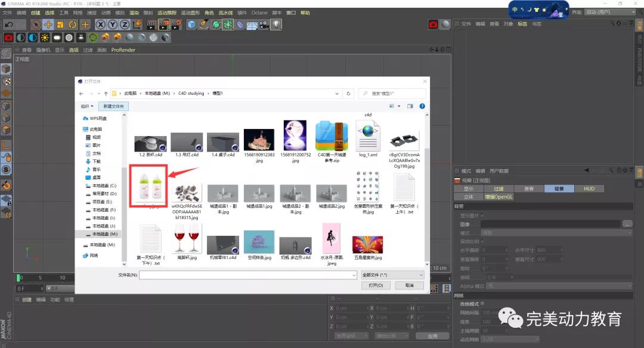This screenshot has width=644, height=348.
Task: Select the Move tool in the toolbar
Action: pyautogui.click(x=48, y=24)
